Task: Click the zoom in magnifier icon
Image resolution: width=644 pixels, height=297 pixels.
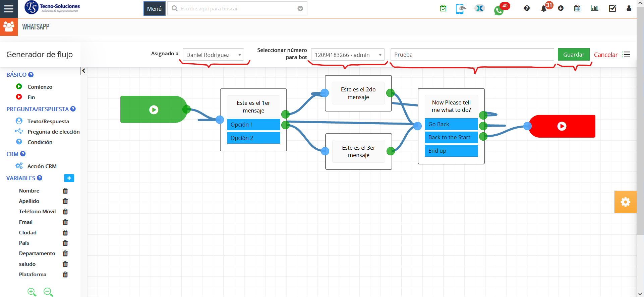Action: click(x=32, y=292)
